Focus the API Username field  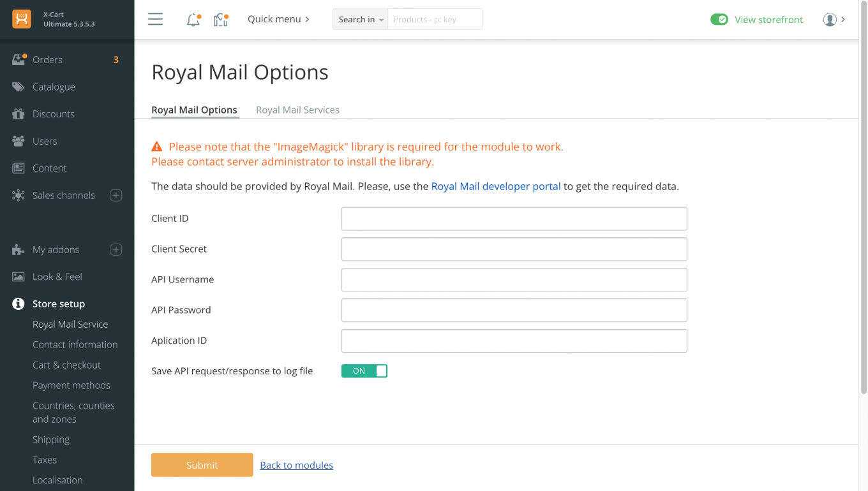tap(514, 280)
